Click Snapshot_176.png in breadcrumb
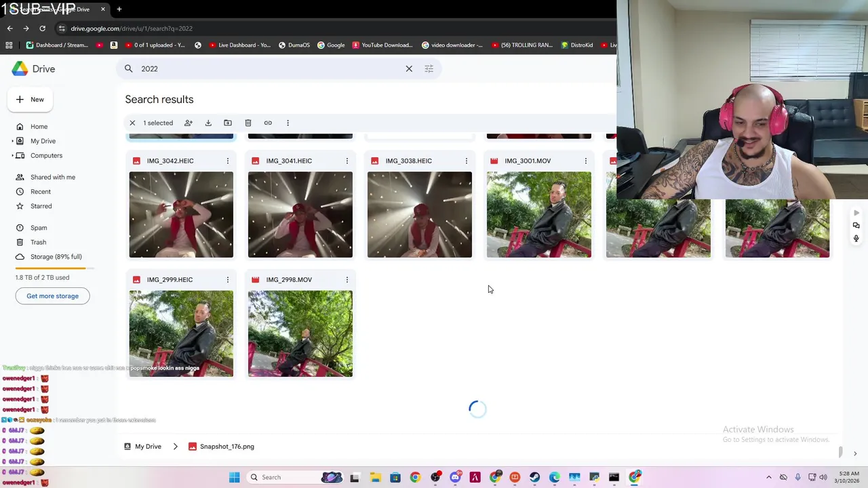 pos(222,447)
